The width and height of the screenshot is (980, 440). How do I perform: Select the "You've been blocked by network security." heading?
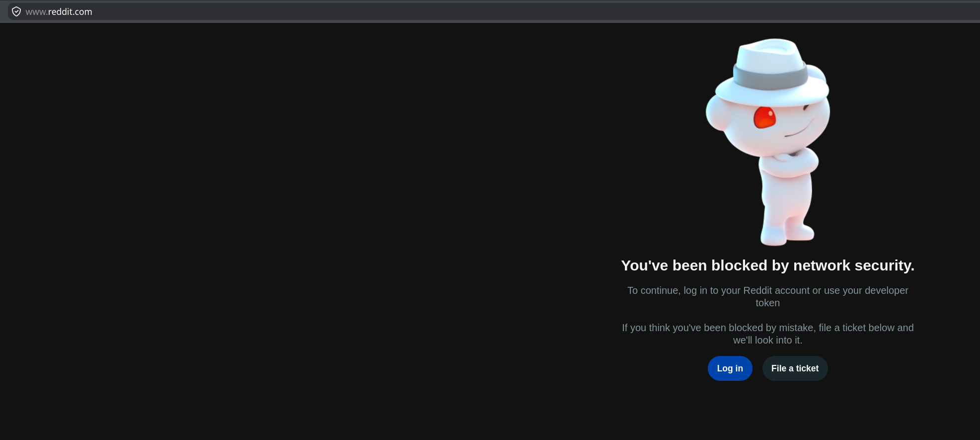click(x=768, y=265)
